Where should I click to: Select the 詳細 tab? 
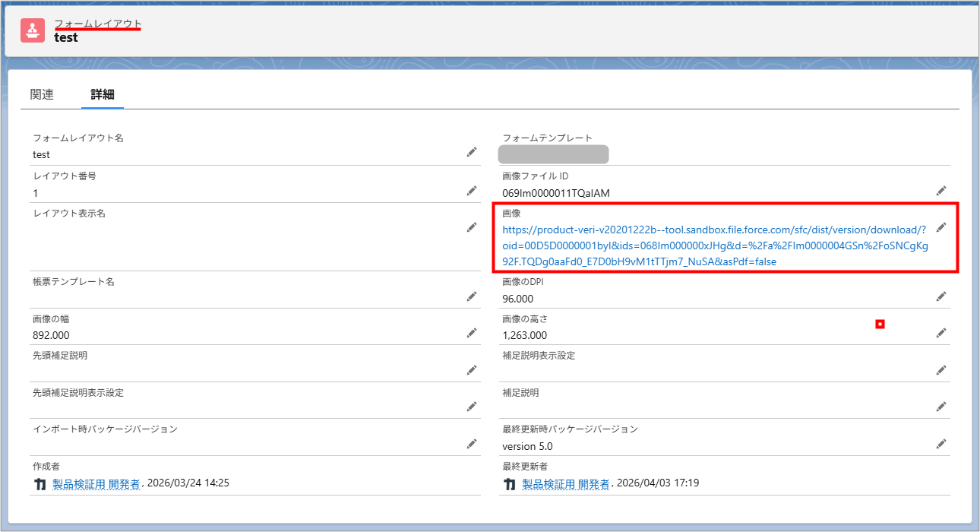[x=103, y=95]
